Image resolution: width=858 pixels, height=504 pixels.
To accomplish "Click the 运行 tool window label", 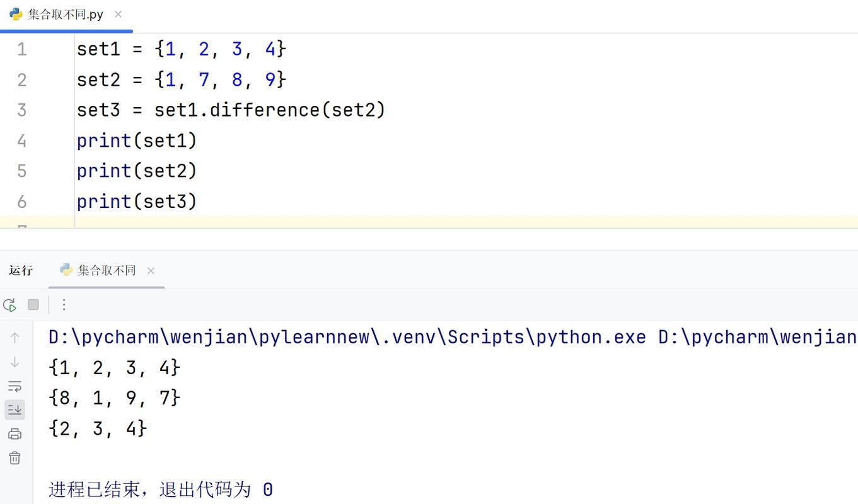I will point(21,270).
